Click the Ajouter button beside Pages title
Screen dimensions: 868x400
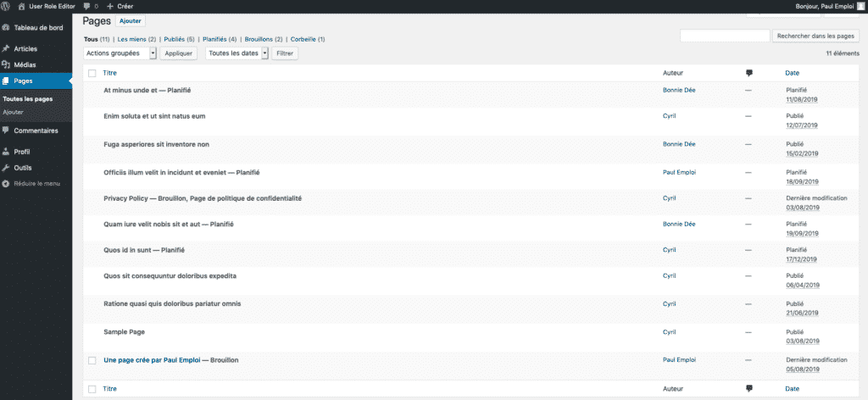point(131,20)
